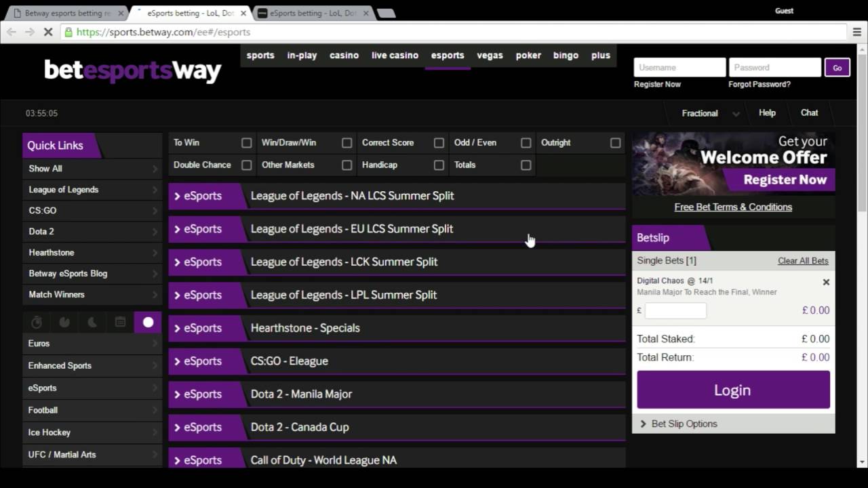The width and height of the screenshot is (868, 488).
Task: Click the Go login button
Action: (837, 68)
